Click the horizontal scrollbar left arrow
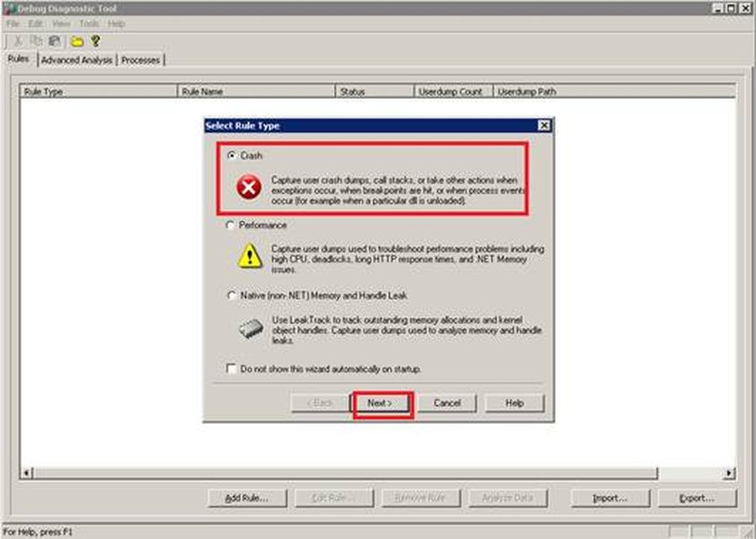This screenshot has width=756, height=539. tap(27, 473)
